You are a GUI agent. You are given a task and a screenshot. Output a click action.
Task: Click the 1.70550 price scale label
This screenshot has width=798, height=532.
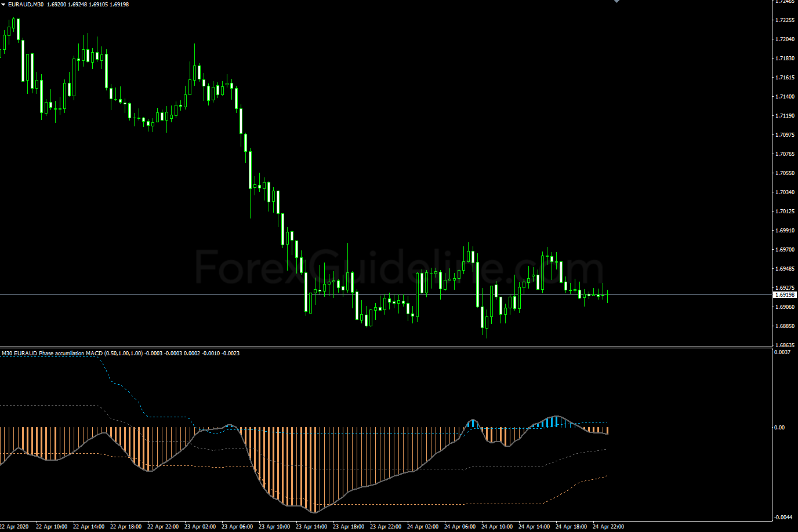[x=785, y=173]
